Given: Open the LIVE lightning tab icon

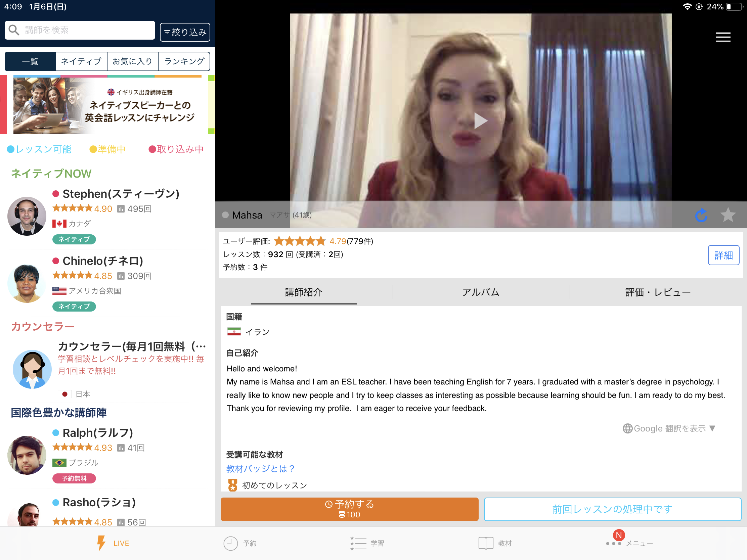Looking at the screenshot, I should (x=101, y=543).
